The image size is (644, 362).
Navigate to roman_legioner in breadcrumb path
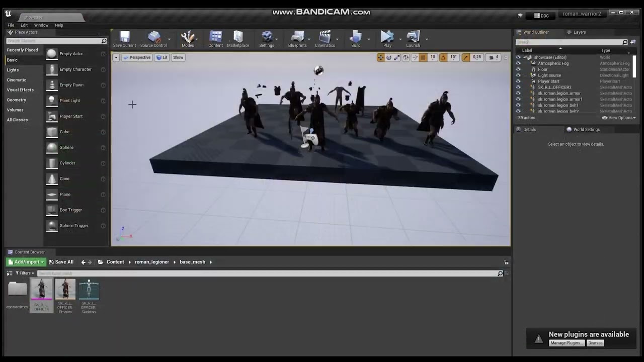click(x=151, y=262)
